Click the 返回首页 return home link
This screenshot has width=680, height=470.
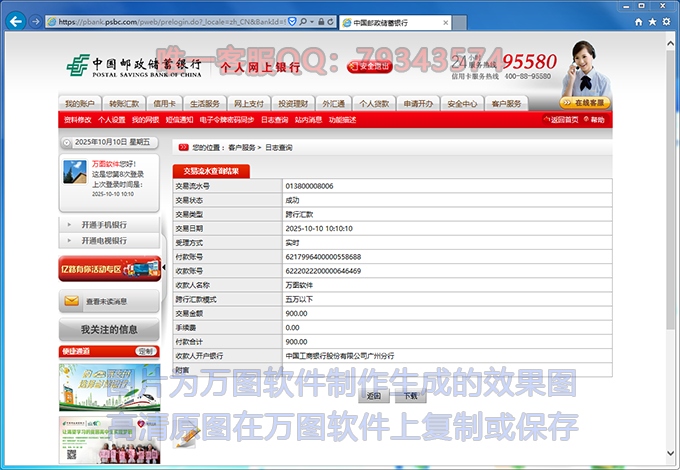(x=561, y=120)
